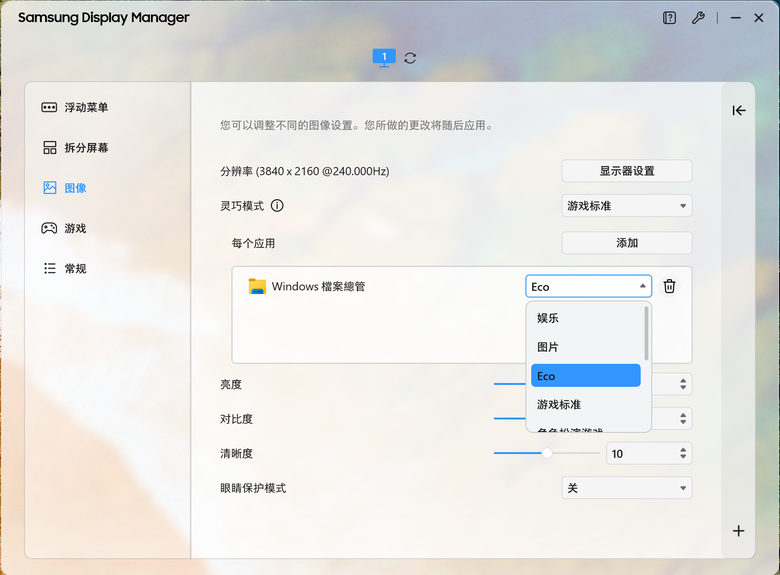Screen dimensions: 780x575
Task: Click the 清晰度 stepper arrows
Action: click(x=683, y=454)
